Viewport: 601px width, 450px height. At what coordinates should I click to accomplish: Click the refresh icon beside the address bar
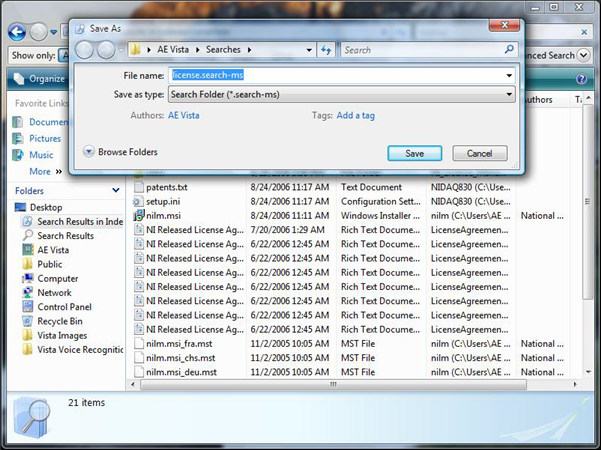pos(327,49)
